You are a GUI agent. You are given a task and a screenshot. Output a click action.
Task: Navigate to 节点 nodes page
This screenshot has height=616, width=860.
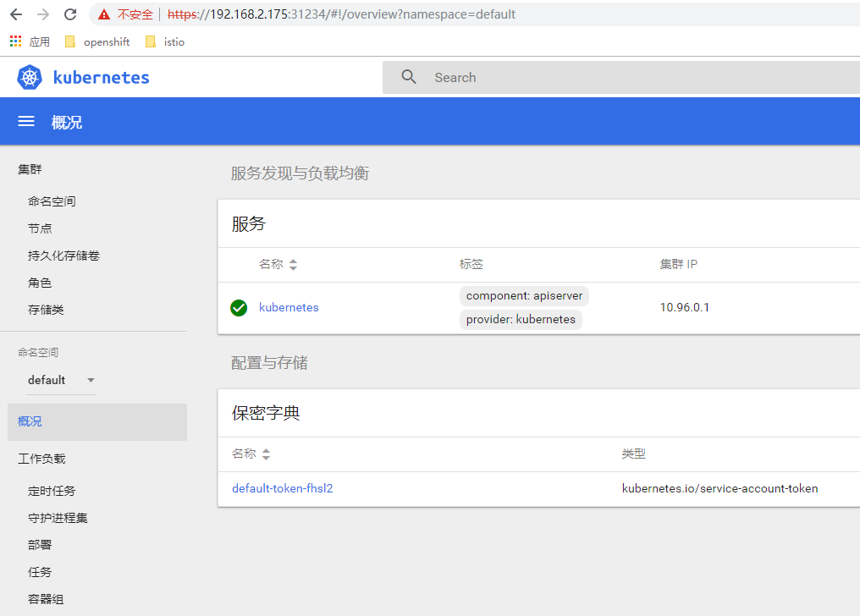coord(40,228)
